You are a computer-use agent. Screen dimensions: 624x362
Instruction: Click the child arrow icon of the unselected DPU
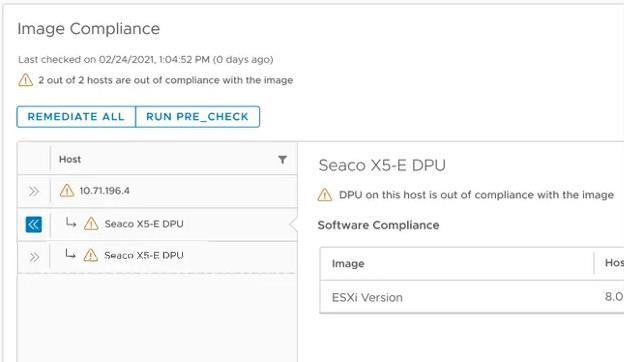click(70, 253)
